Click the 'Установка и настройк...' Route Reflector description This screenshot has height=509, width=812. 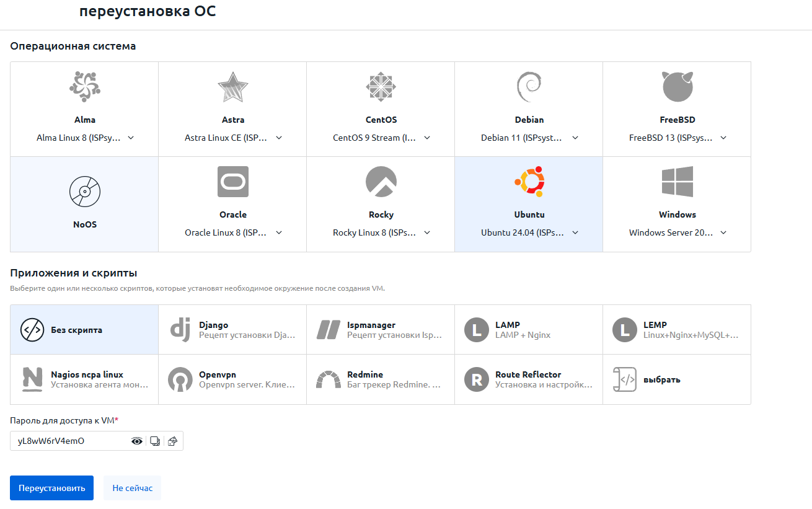click(x=544, y=384)
